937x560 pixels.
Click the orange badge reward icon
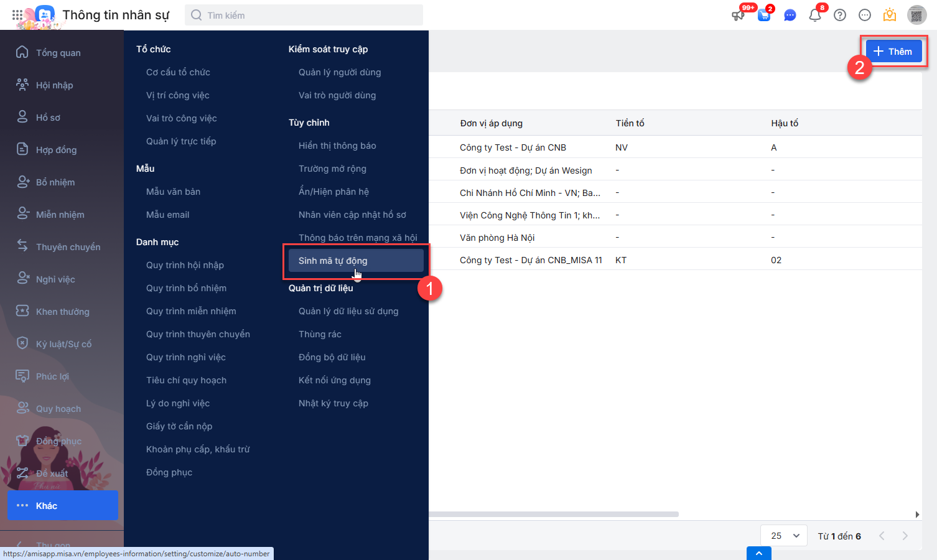click(x=890, y=15)
